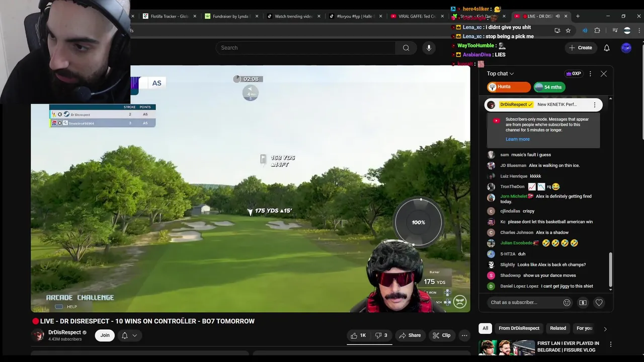The height and width of the screenshot is (362, 644).
Task: Focus the YouTube search field
Action: [306, 48]
